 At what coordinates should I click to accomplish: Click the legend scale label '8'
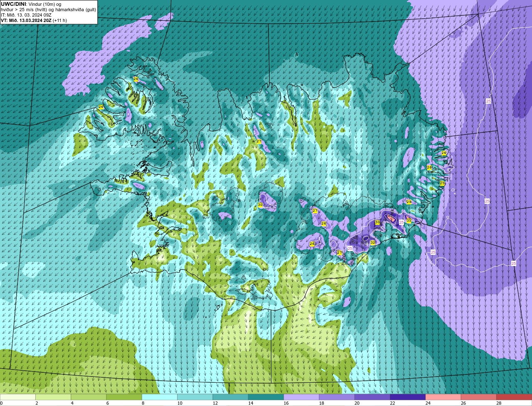click(143, 403)
